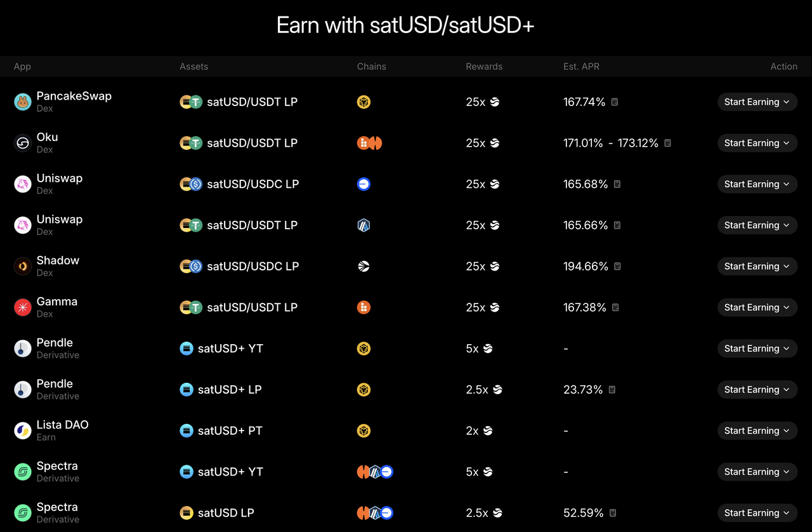Open Start Earning for Pendle satUSD+ YT

point(757,349)
